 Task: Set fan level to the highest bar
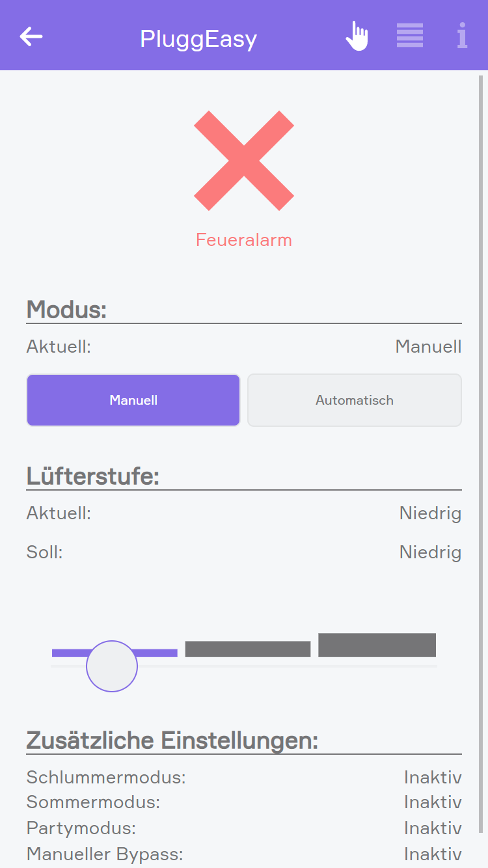click(x=377, y=645)
